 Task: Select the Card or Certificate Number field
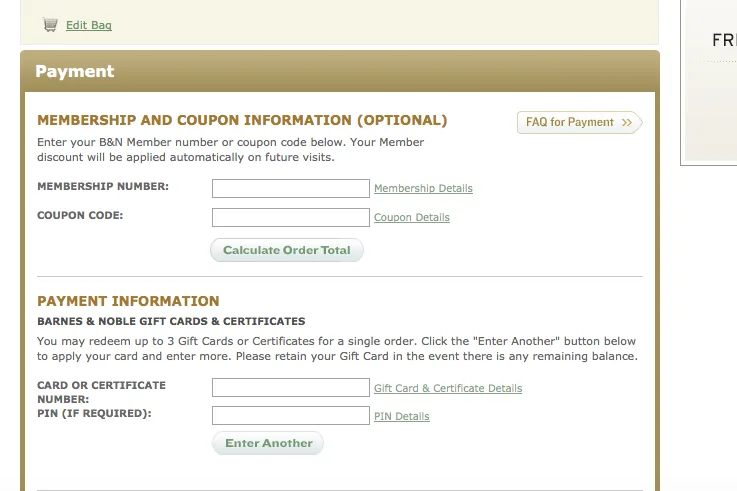coord(291,388)
